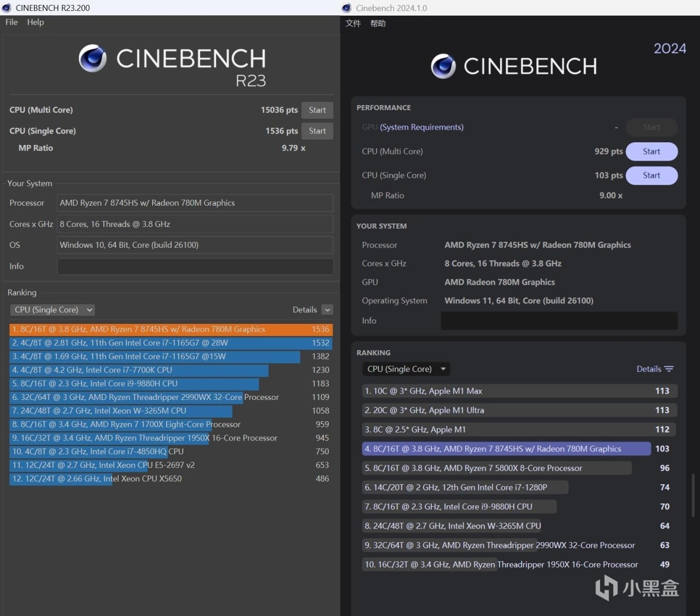Click the R23 Processor field
The height and width of the screenshot is (616, 700).
point(195,203)
